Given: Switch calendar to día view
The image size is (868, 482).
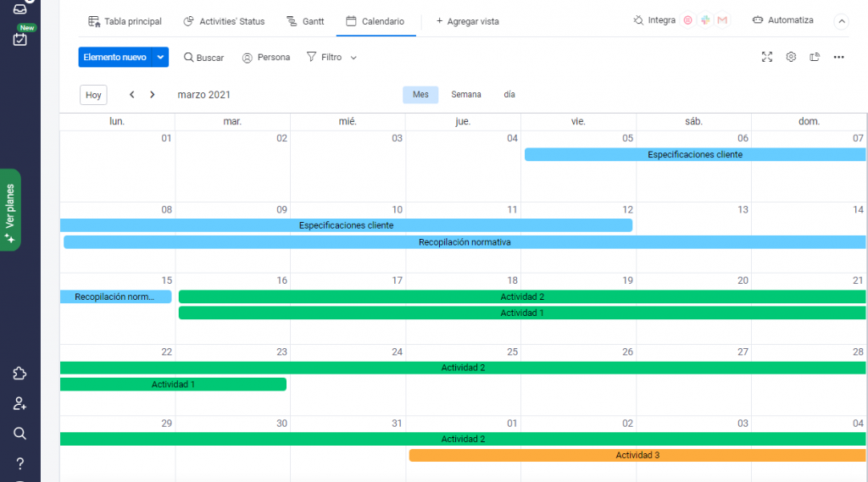Looking at the screenshot, I should (509, 95).
